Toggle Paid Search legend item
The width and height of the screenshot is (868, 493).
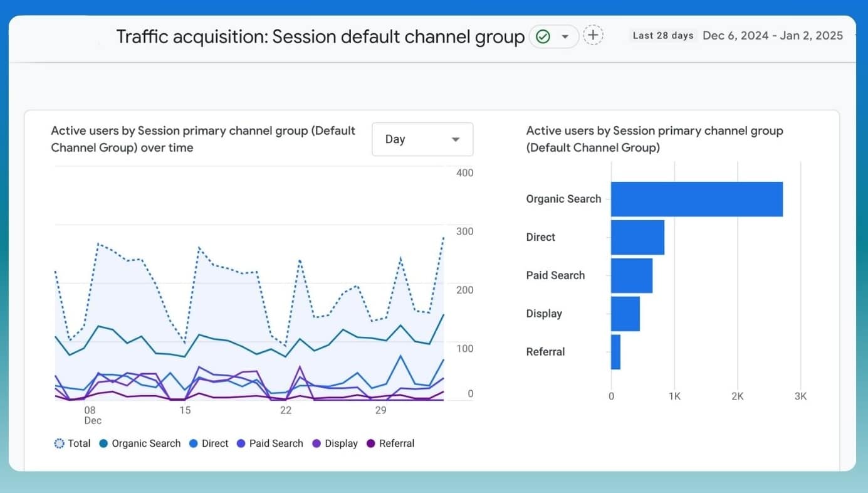point(269,443)
